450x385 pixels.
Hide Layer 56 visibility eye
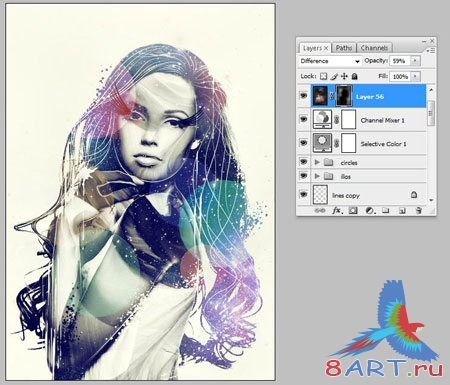point(303,96)
